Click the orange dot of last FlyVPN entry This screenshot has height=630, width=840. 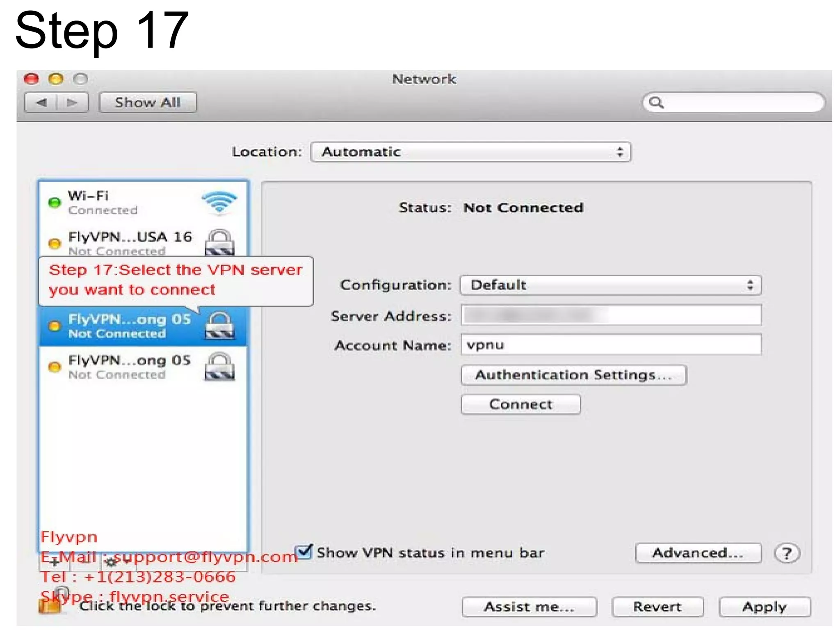[x=55, y=367]
